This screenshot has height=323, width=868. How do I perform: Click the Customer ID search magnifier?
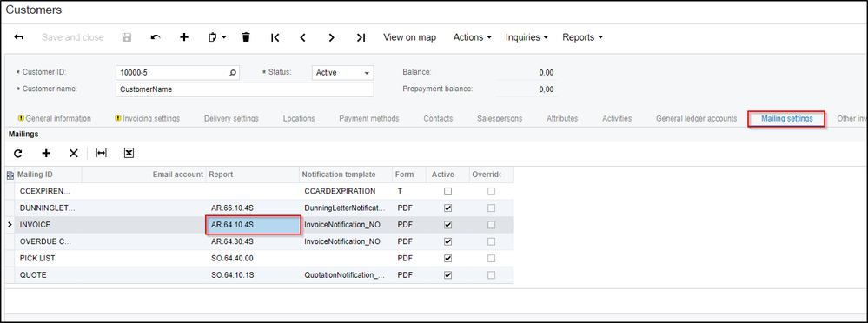[233, 72]
